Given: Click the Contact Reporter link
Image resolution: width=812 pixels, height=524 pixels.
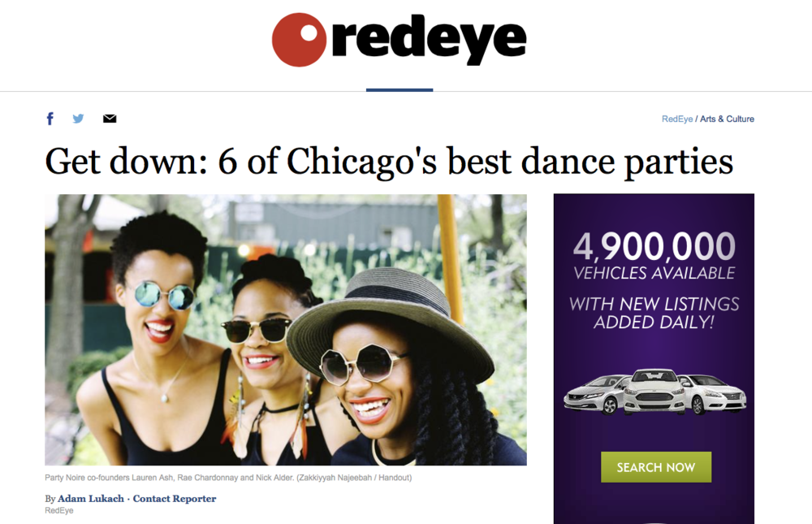Looking at the screenshot, I should point(175,499).
